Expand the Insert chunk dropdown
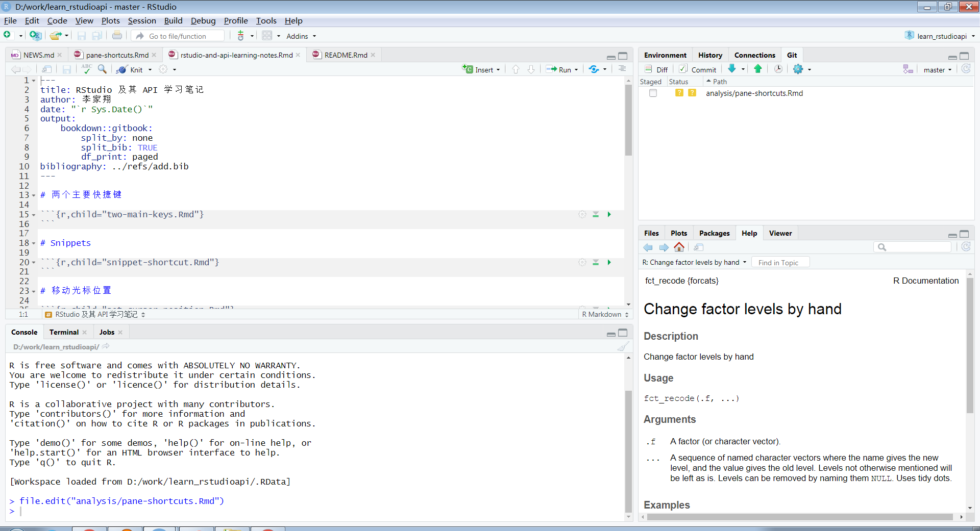 (498, 70)
